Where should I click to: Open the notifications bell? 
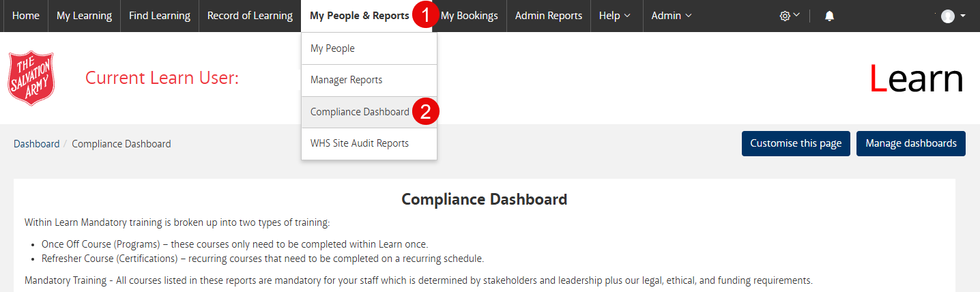(x=829, y=16)
